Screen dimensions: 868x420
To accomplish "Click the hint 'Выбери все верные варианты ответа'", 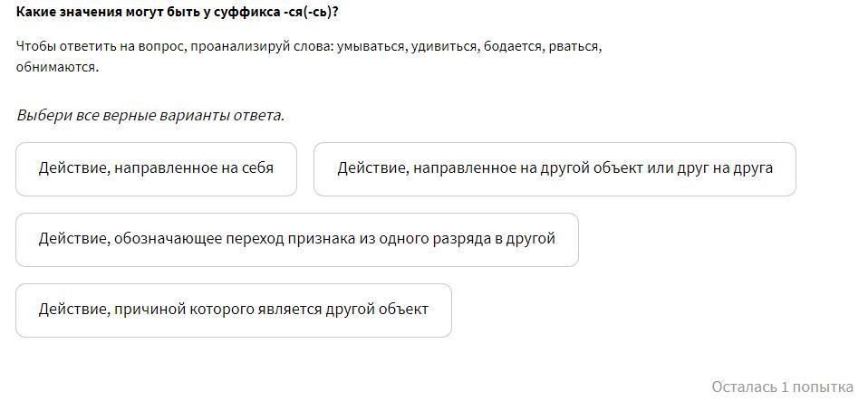I will (x=150, y=116).
